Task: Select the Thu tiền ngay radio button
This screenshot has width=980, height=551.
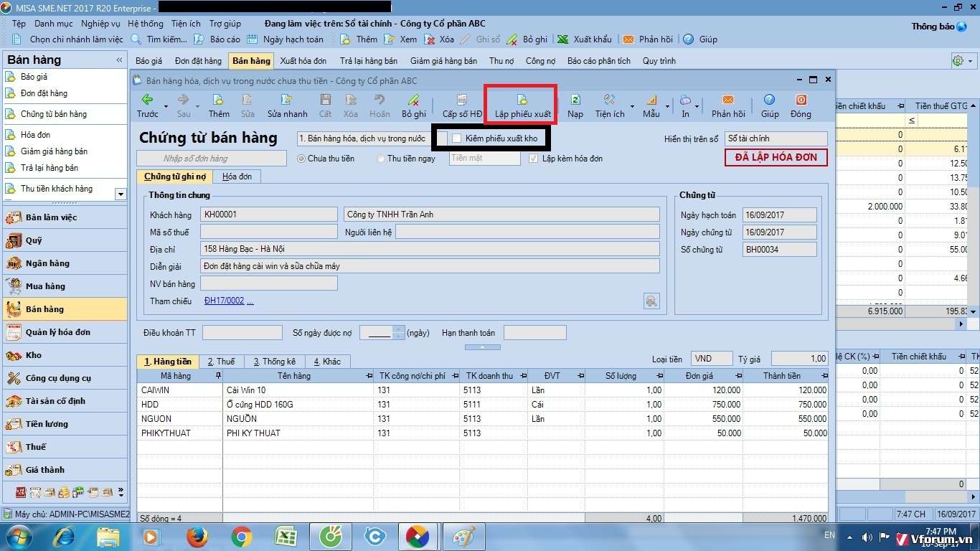Action: tap(381, 159)
